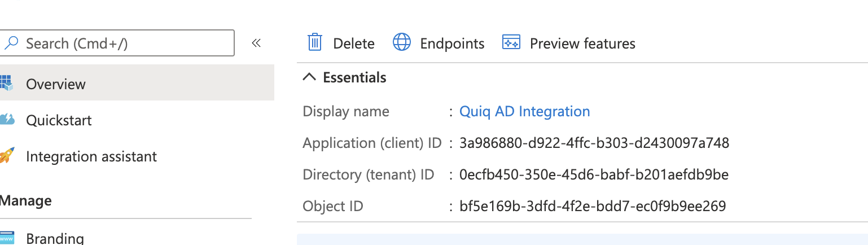Click the Essentials heading text

coord(354,77)
